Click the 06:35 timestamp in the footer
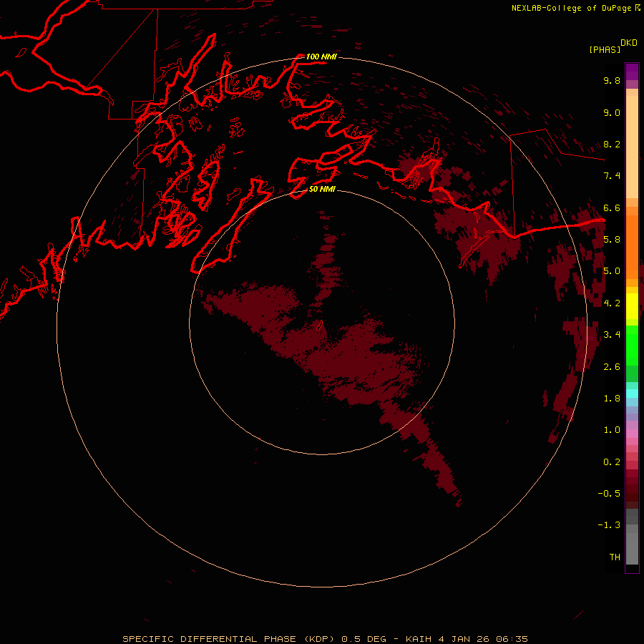Screen dimensions: 644x644 tap(512, 639)
